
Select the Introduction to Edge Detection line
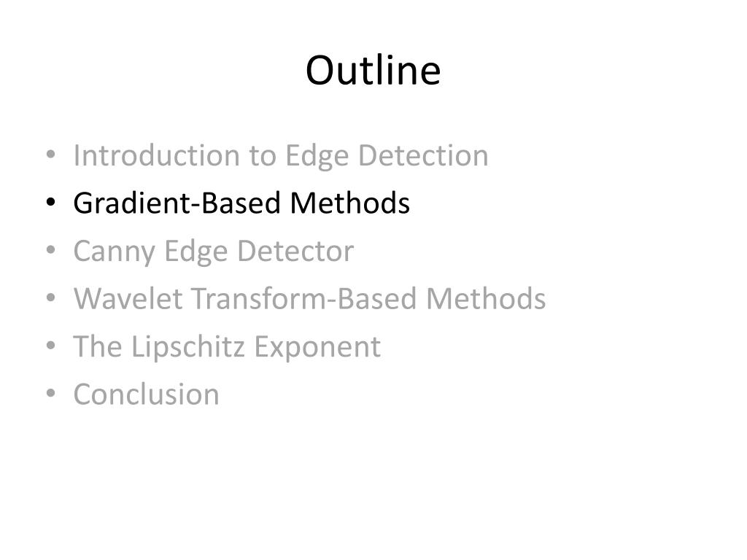click(281, 156)
